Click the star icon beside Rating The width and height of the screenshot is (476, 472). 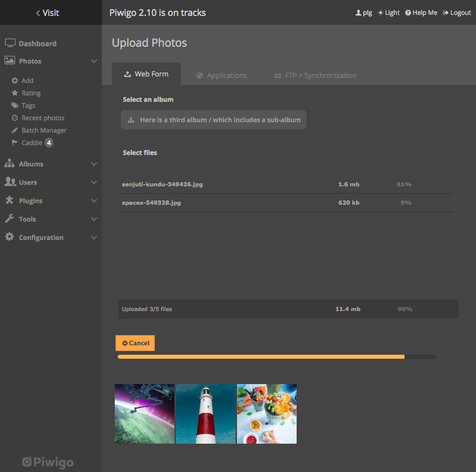tap(15, 93)
